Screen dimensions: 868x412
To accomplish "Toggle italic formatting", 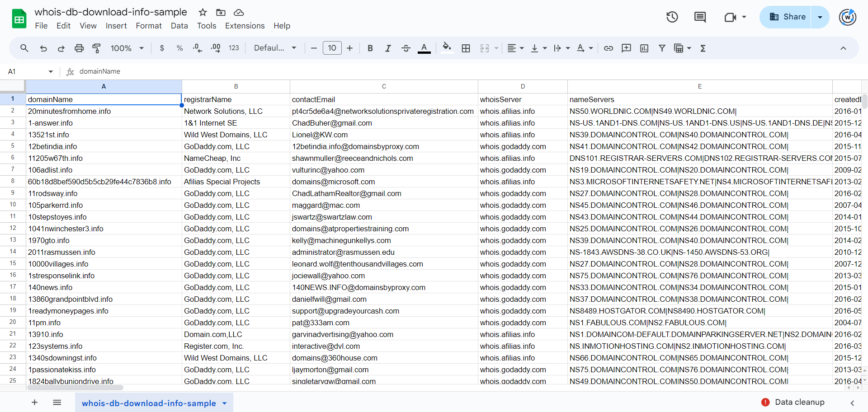I will (x=388, y=48).
